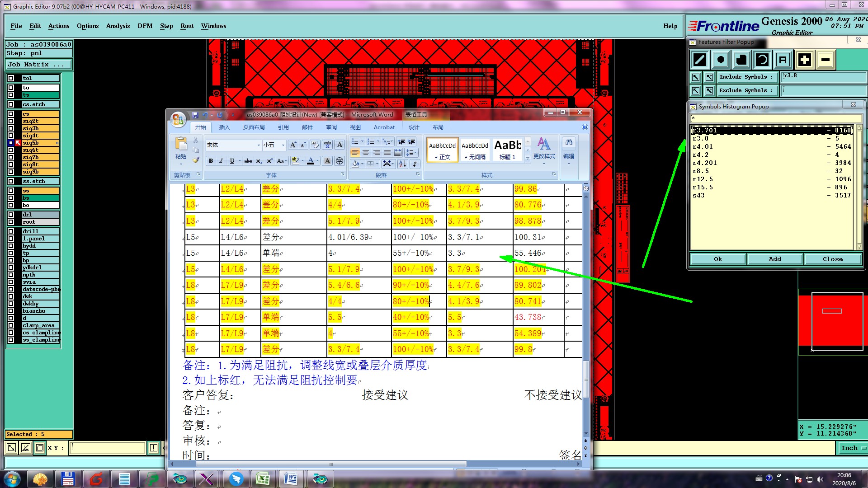
Task: Select the line features filter icon
Action: 700,60
